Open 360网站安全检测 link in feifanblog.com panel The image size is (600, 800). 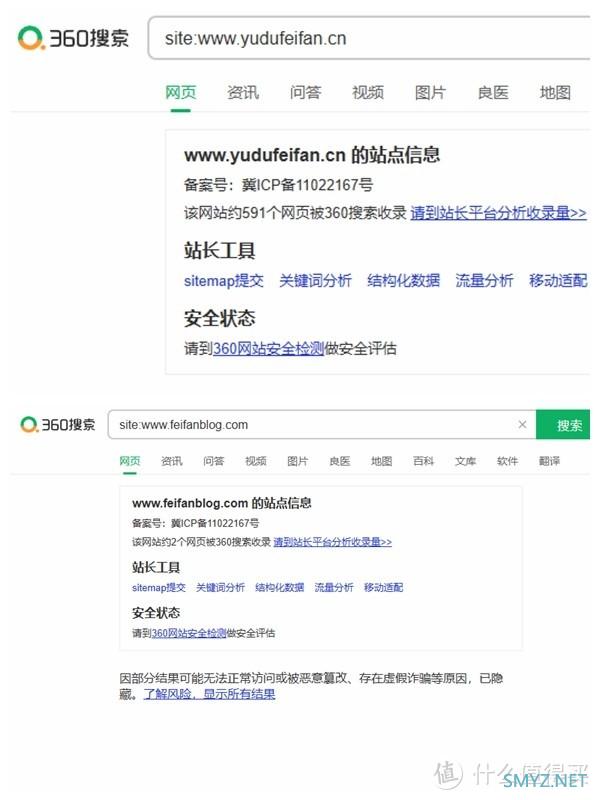(x=189, y=633)
